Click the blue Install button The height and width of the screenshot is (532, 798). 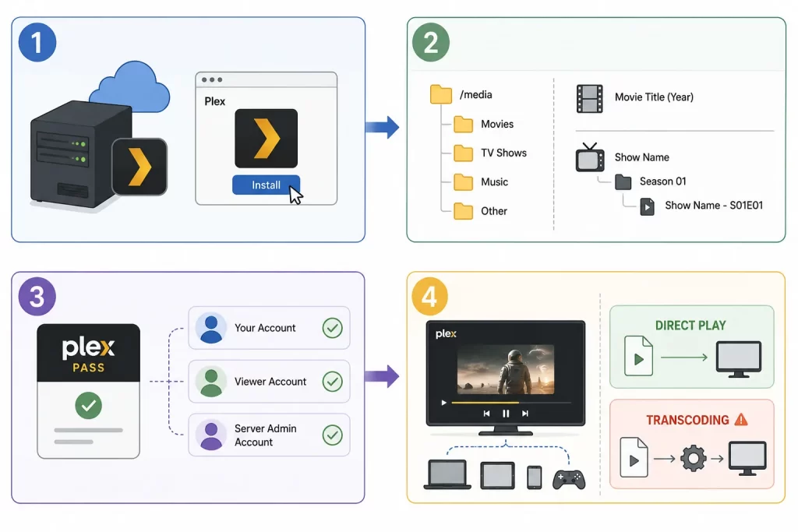coord(266,185)
